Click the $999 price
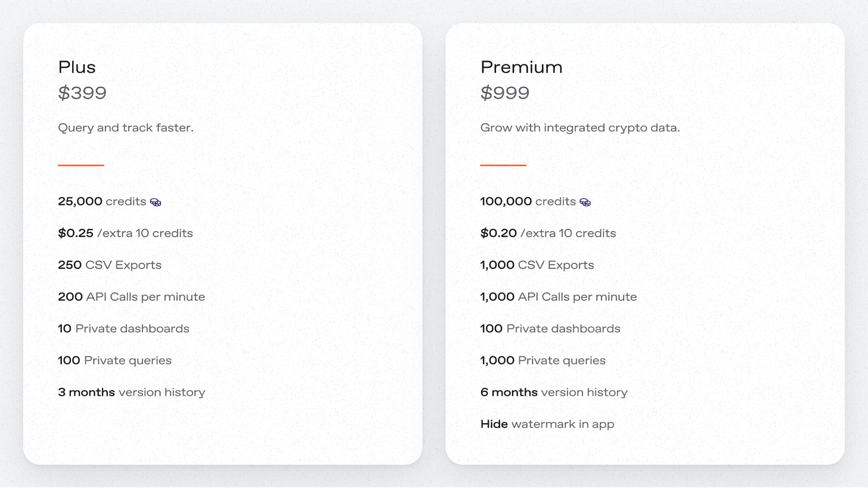The height and width of the screenshot is (488, 868). [x=505, y=93]
